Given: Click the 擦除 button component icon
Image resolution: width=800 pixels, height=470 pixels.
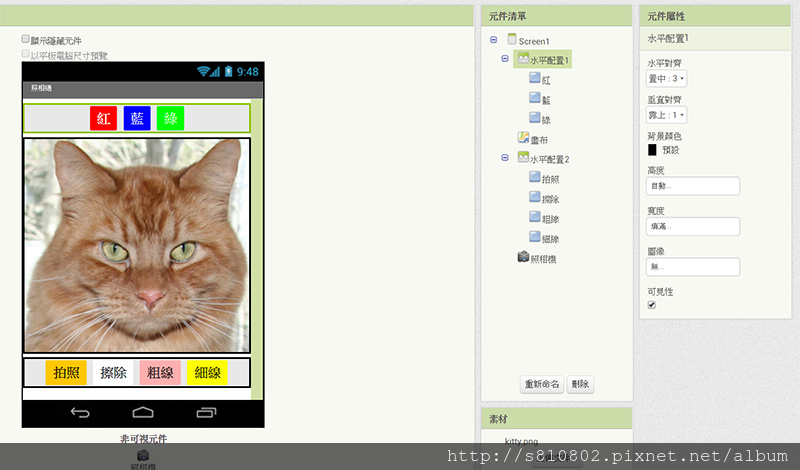Looking at the screenshot, I should click(535, 197).
